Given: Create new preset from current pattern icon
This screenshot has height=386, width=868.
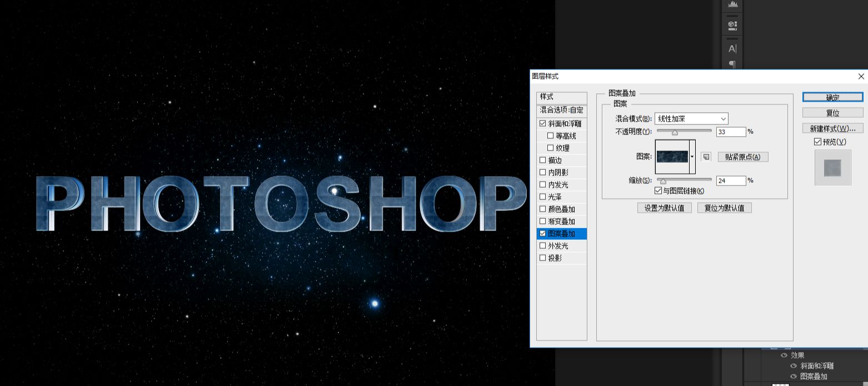Looking at the screenshot, I should pyautogui.click(x=706, y=157).
